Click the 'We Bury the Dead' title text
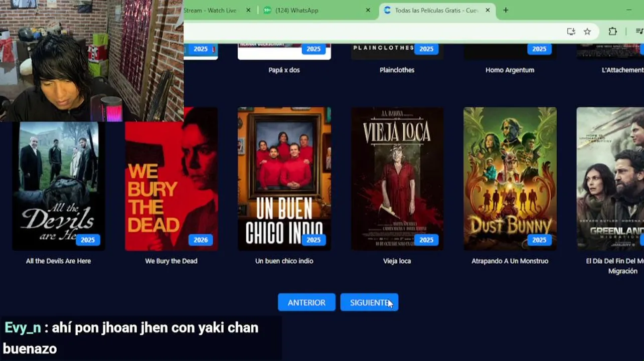Viewport: 644px width, 361px height. pos(171,261)
